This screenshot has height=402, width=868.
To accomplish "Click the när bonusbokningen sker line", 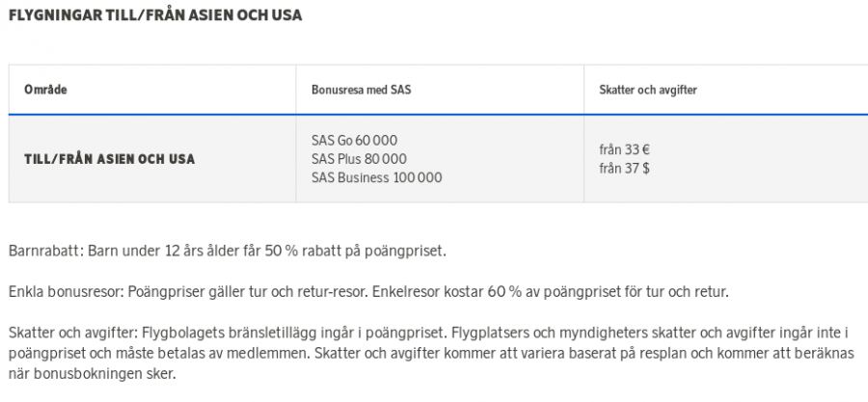I will pos(92,374).
